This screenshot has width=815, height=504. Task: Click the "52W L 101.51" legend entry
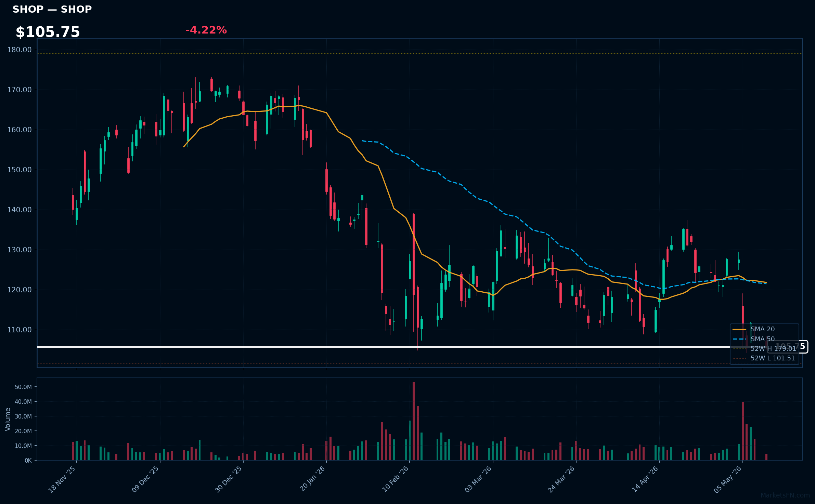click(764, 358)
